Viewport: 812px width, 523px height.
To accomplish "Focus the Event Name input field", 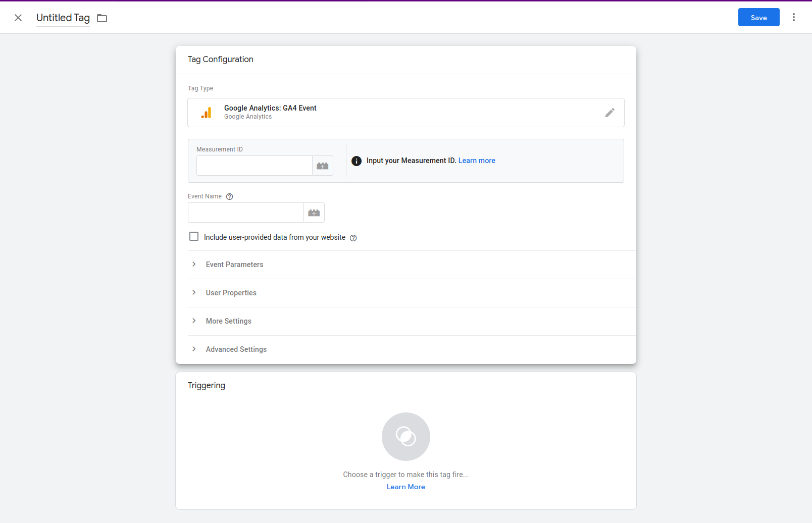I will 246,213.
